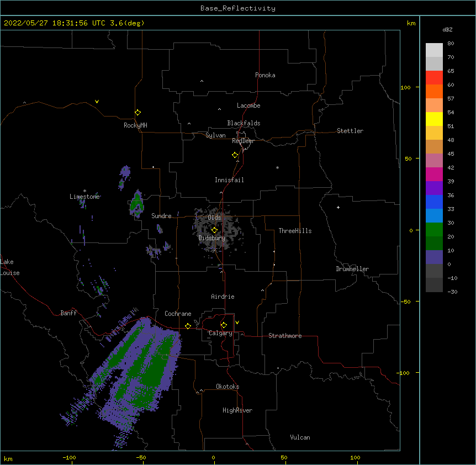Select the white caret marker below Innisfail label
476x465 pixels.
click(221, 192)
